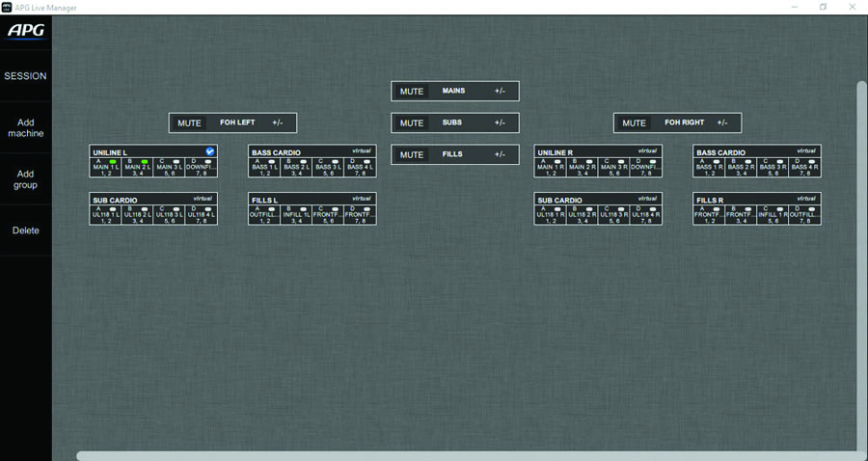Click the status indicator of INFILL 1L
This screenshot has height=461, width=868.
click(304, 209)
